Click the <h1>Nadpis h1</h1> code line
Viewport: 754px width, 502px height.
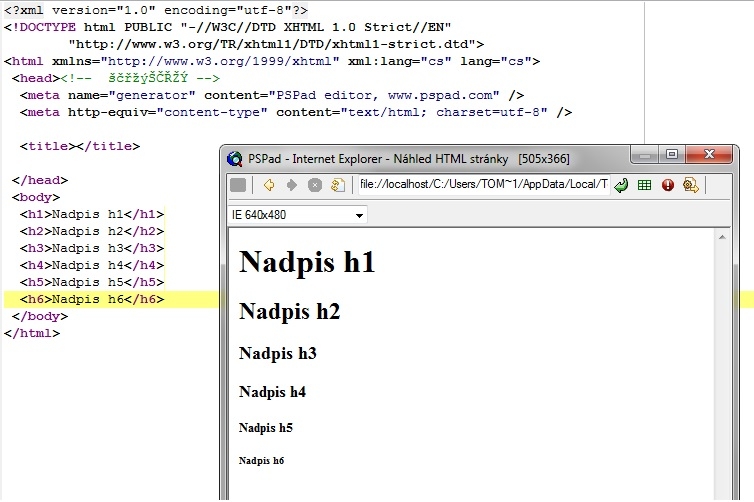(x=92, y=214)
